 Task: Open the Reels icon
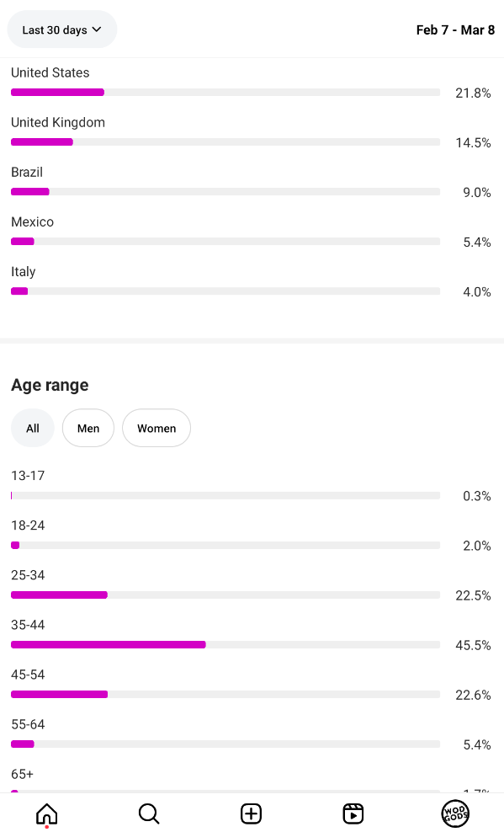(353, 813)
